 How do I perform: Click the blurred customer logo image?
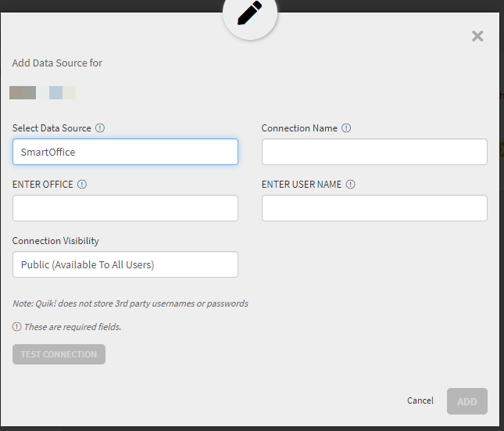[x=42, y=93]
